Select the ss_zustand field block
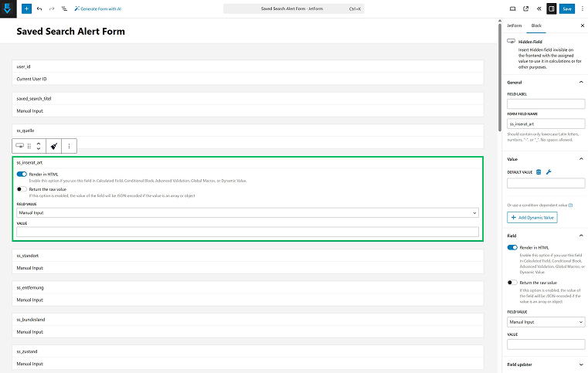 (247, 358)
